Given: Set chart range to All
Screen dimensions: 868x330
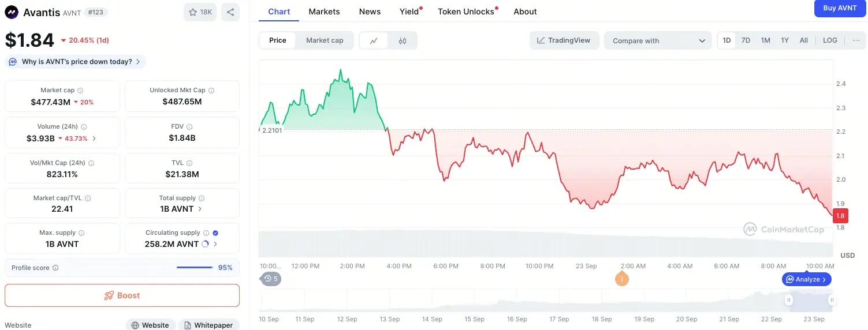Looking at the screenshot, I should coord(803,40).
